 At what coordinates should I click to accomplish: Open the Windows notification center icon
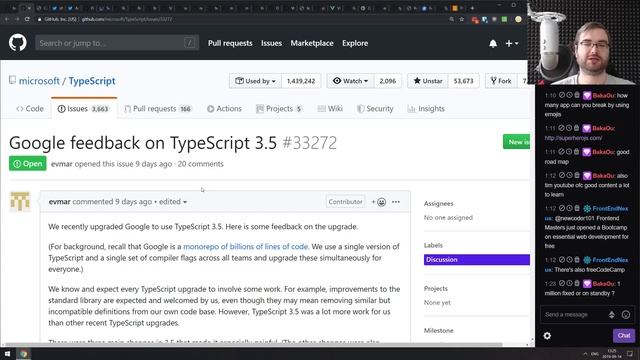630,353
